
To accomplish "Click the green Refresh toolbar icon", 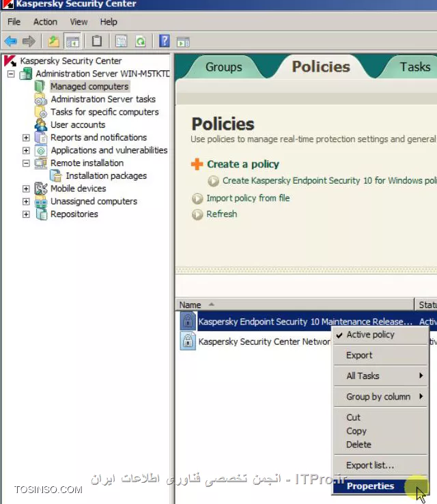I will [141, 41].
